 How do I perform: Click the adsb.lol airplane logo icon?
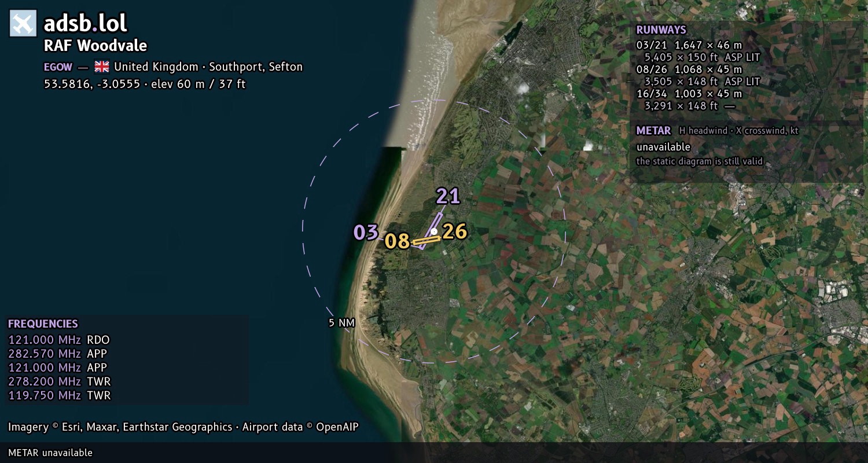point(23,23)
